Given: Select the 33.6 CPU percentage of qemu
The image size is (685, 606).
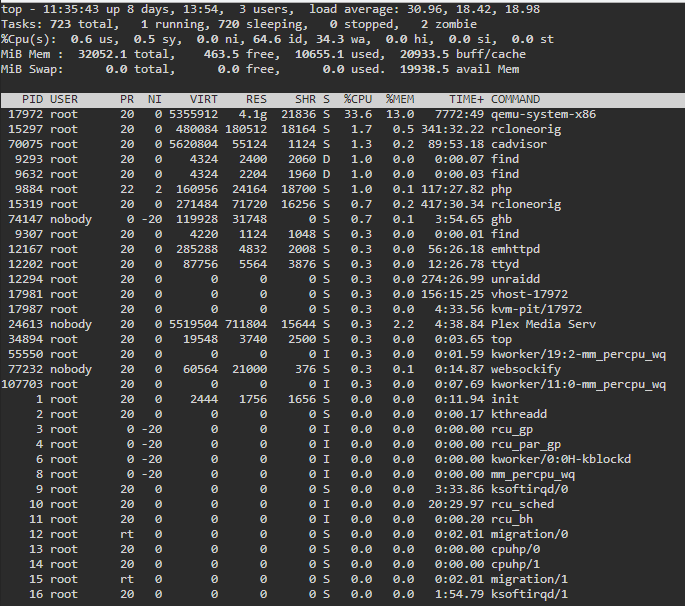Looking at the screenshot, I should [358, 114].
